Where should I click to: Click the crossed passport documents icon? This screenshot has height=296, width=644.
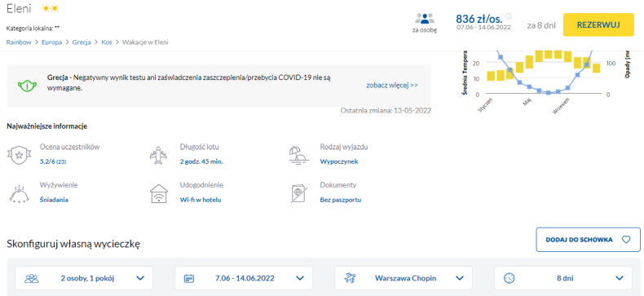pos(298,194)
